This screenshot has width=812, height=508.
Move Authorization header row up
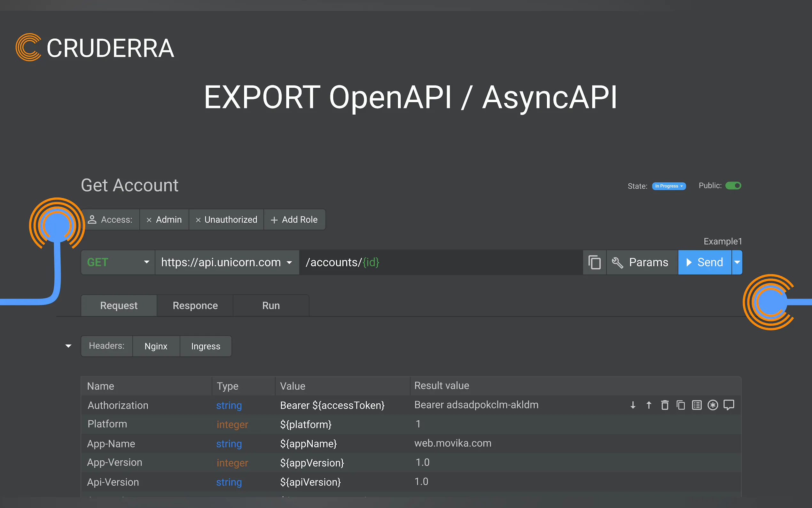649,405
